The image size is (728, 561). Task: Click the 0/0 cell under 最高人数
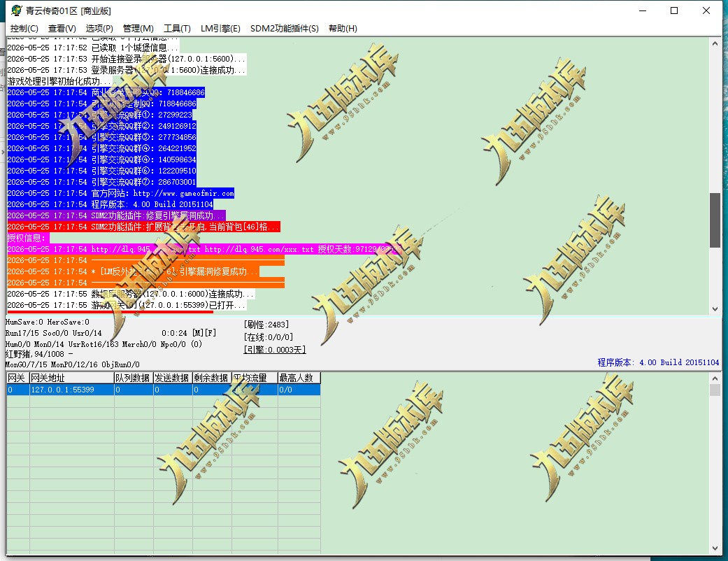click(x=299, y=390)
